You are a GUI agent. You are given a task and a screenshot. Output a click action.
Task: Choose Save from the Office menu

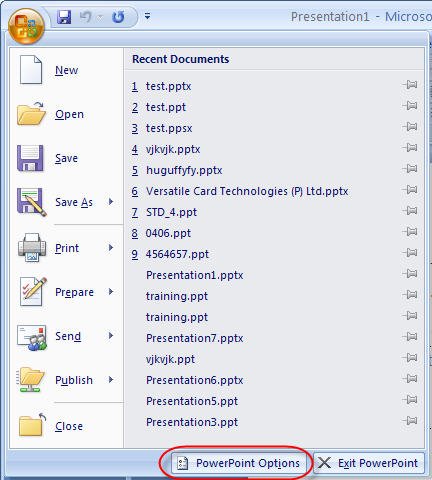pos(66,158)
